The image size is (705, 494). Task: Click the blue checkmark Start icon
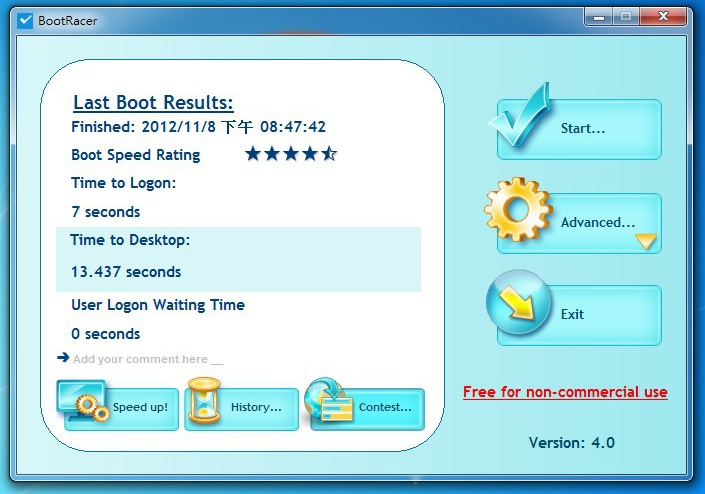[520, 115]
